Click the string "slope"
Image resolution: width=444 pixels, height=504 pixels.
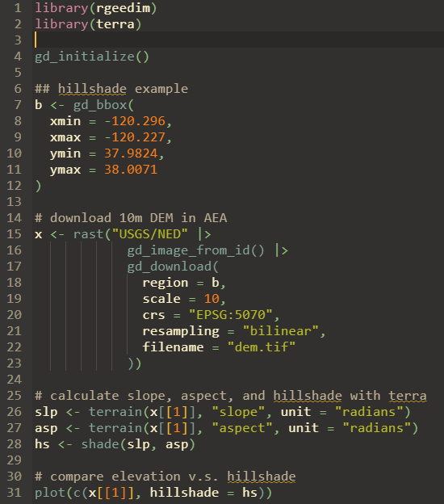pyautogui.click(x=238, y=412)
